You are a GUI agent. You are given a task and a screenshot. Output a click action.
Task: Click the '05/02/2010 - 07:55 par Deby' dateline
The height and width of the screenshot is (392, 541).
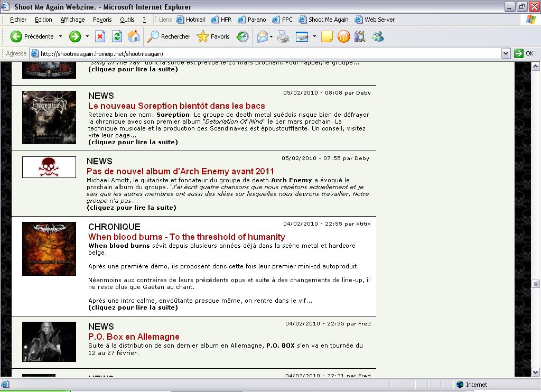(325, 158)
